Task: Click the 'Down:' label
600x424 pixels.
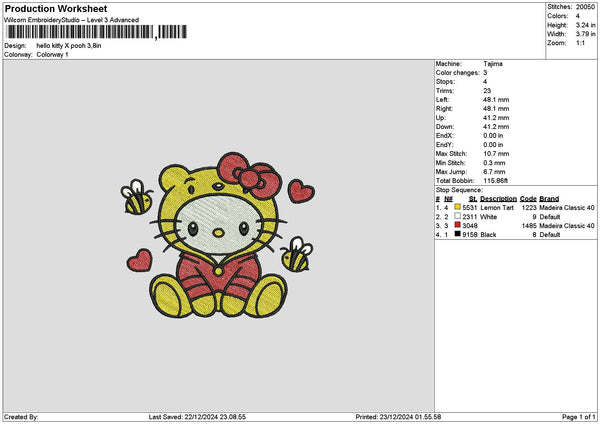Action: pyautogui.click(x=445, y=127)
